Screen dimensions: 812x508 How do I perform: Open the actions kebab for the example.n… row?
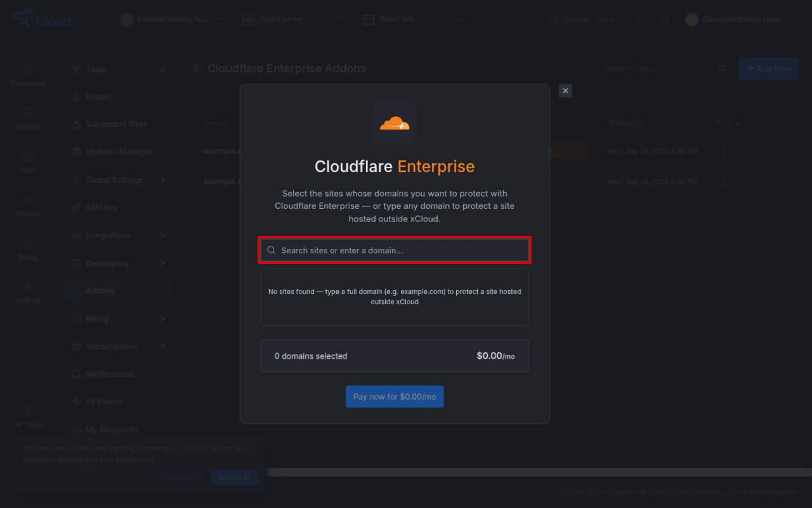(x=724, y=182)
